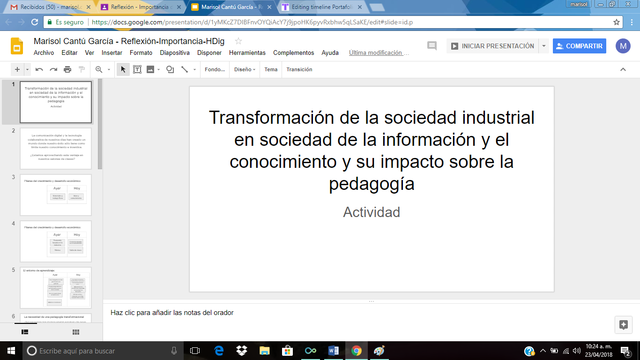Open the Archivo menu

coord(44,53)
